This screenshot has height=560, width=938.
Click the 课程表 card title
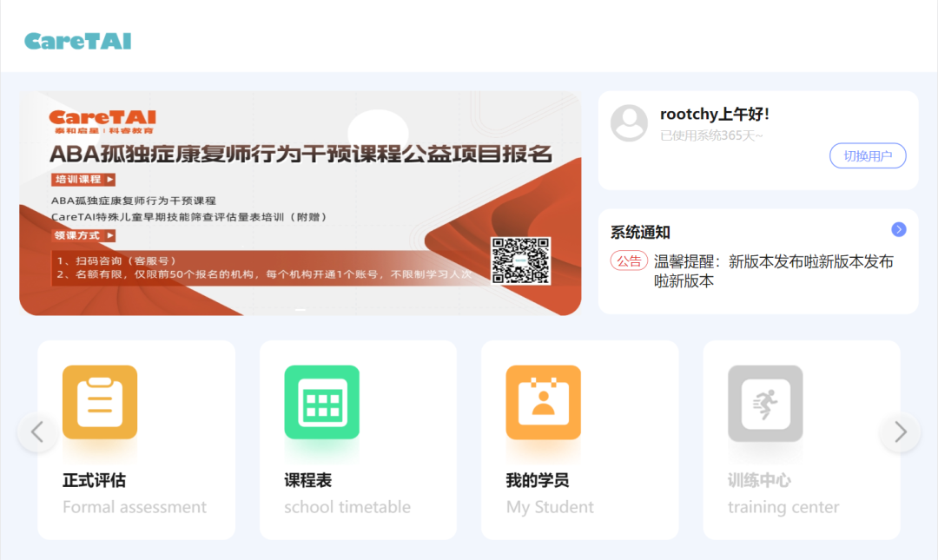pos(308,480)
